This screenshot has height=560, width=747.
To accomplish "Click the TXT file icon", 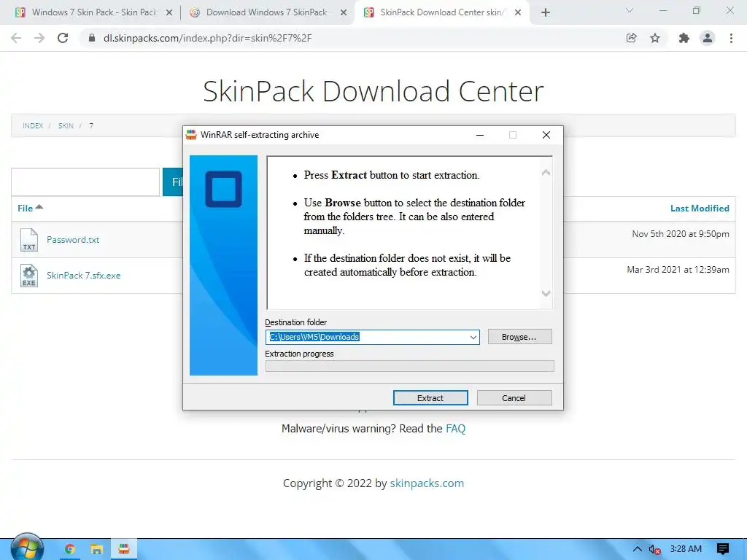I will tap(29, 239).
